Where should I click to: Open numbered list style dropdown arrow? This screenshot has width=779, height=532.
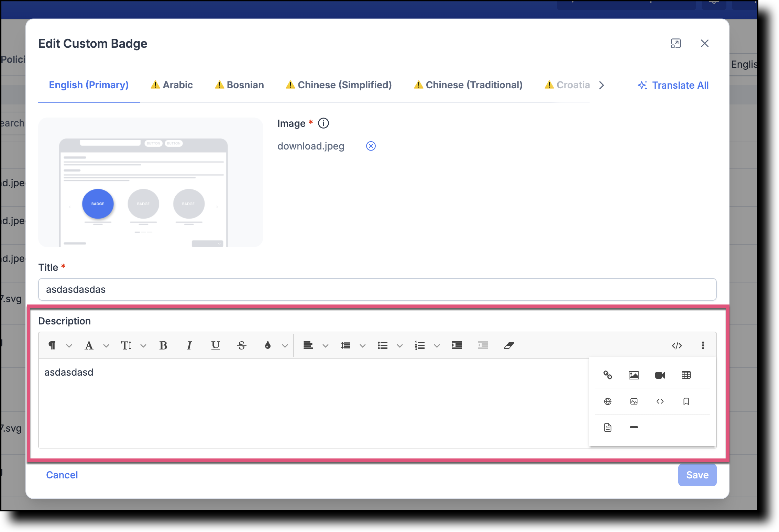point(437,346)
